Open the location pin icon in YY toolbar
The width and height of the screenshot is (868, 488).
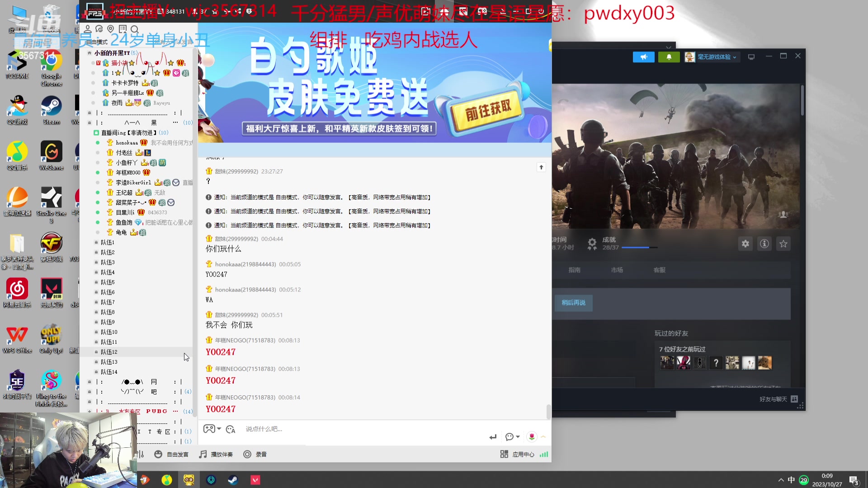click(x=110, y=29)
